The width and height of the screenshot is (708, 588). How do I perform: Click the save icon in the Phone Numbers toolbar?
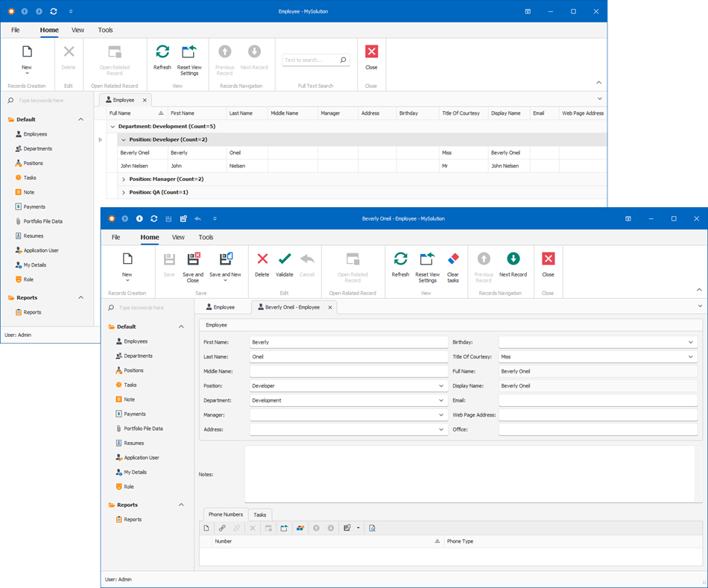tap(347, 528)
